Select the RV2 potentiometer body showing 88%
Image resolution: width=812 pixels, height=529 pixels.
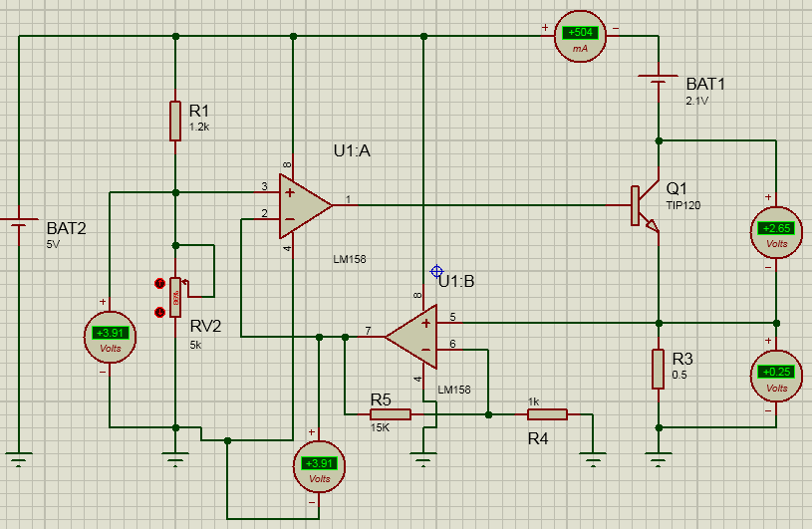point(175,297)
